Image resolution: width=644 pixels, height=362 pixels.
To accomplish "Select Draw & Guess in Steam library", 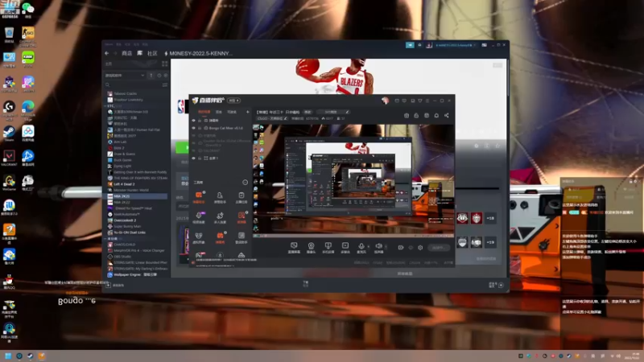I will (137, 154).
